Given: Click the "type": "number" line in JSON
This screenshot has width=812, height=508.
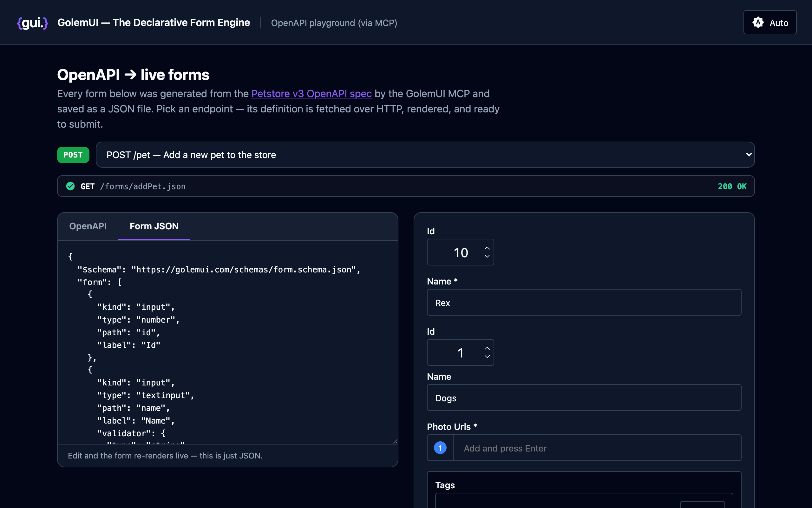Looking at the screenshot, I should point(138,320).
